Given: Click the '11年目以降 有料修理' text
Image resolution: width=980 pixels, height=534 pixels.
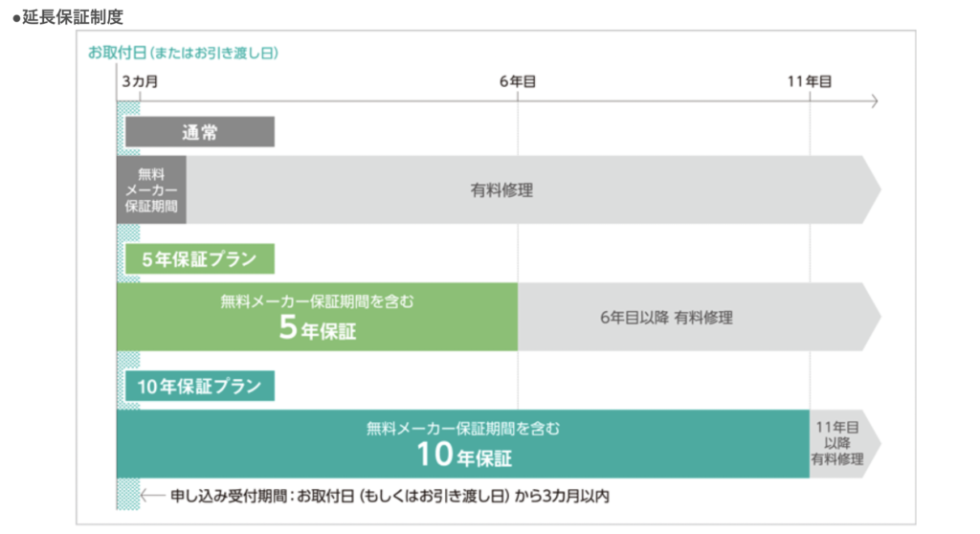Looking at the screenshot, I should tap(837, 443).
